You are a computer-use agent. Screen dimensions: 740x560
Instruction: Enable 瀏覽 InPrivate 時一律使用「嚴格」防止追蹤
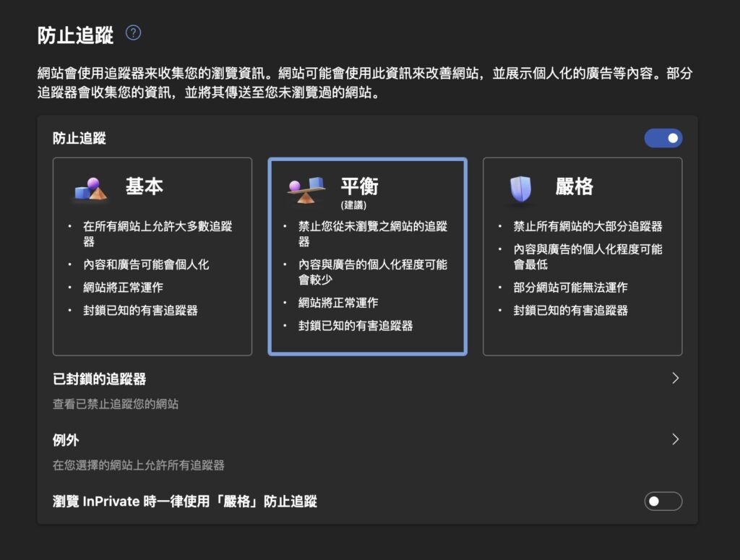pyautogui.click(x=663, y=501)
